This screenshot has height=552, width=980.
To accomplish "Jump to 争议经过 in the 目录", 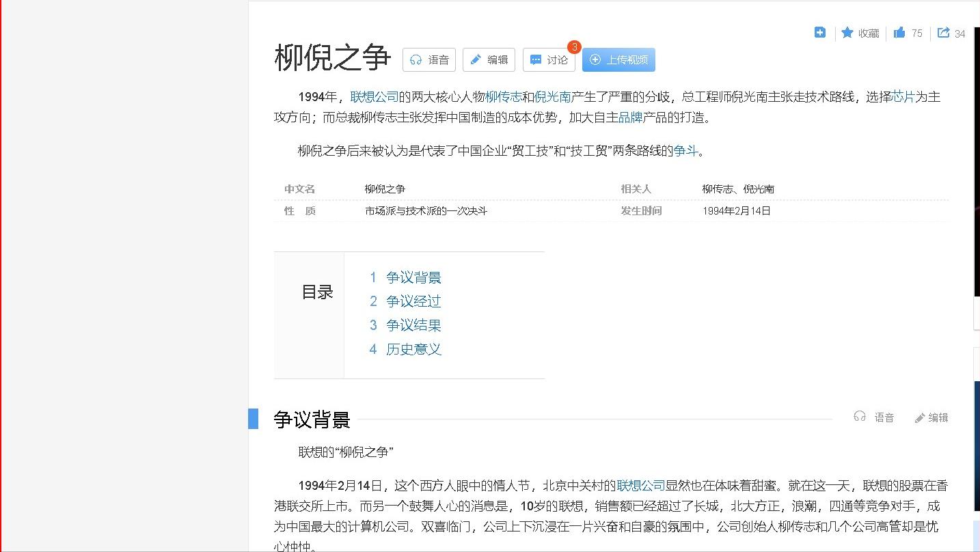I will [413, 301].
